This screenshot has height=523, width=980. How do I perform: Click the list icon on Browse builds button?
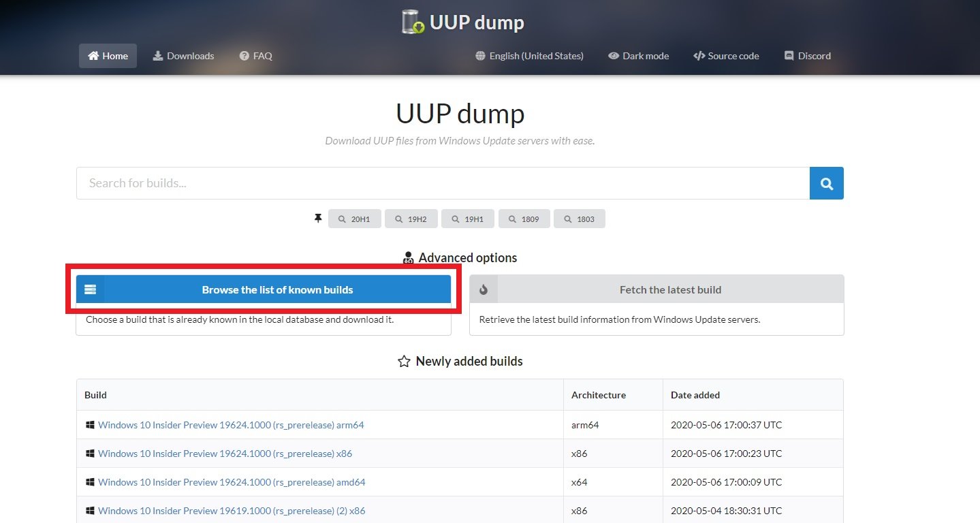click(x=90, y=289)
